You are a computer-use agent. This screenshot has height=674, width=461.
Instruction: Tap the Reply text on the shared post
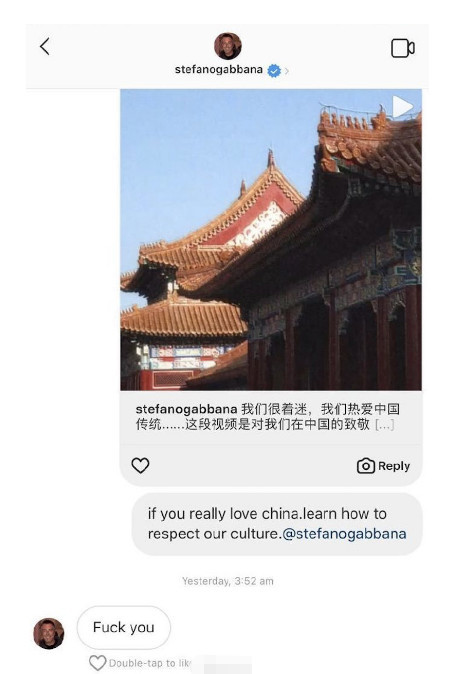(x=394, y=466)
